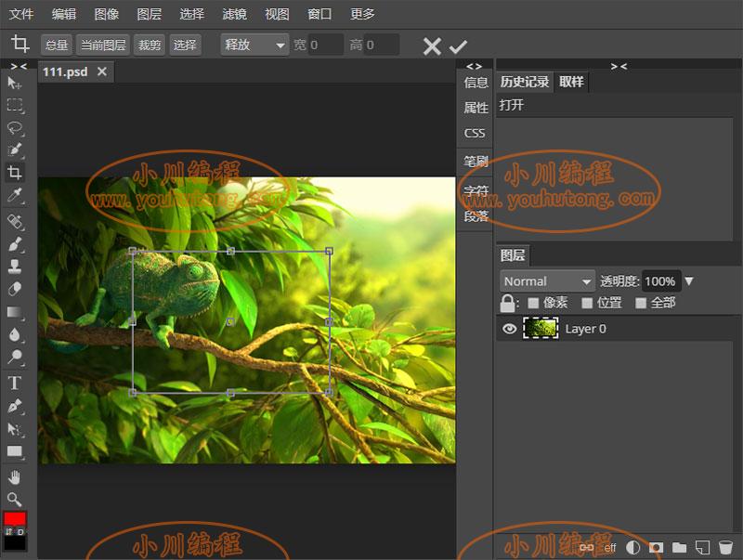Screen dimensions: 743x560
Task: Enable the 位置 lock checkbox
Action: click(587, 303)
